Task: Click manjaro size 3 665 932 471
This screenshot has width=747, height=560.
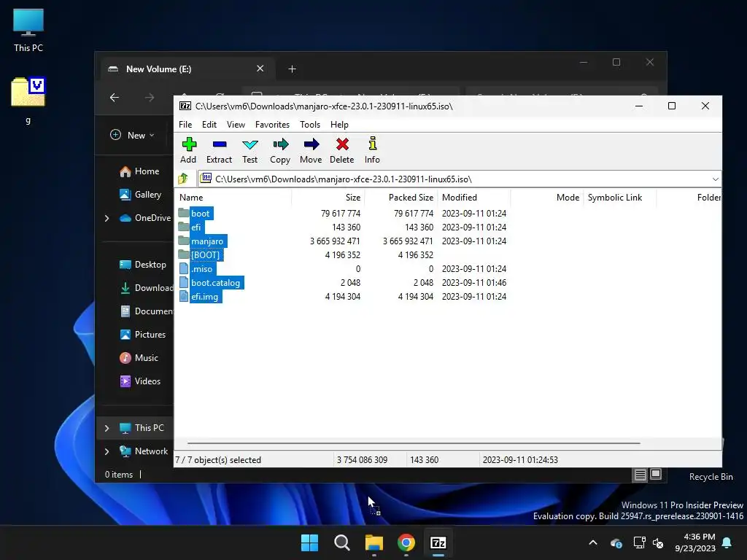Action: coord(335,241)
